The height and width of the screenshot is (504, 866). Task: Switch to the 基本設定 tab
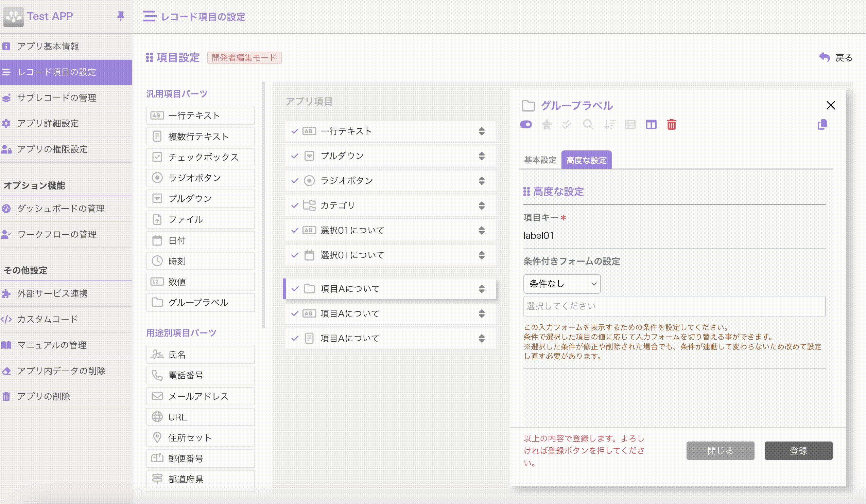tap(540, 160)
